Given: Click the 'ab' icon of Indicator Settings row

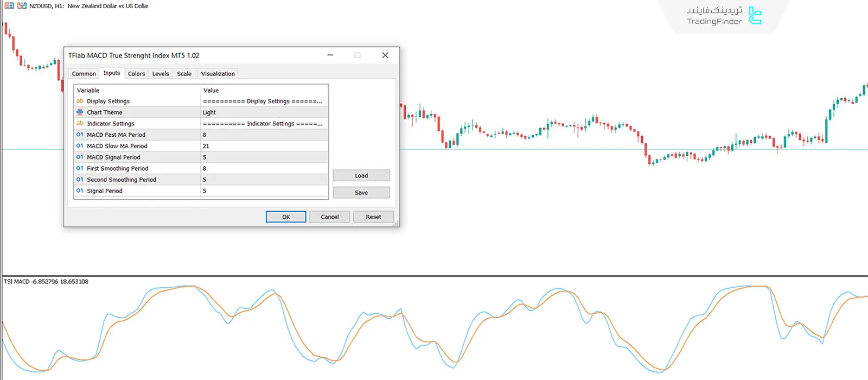Looking at the screenshot, I should (80, 124).
